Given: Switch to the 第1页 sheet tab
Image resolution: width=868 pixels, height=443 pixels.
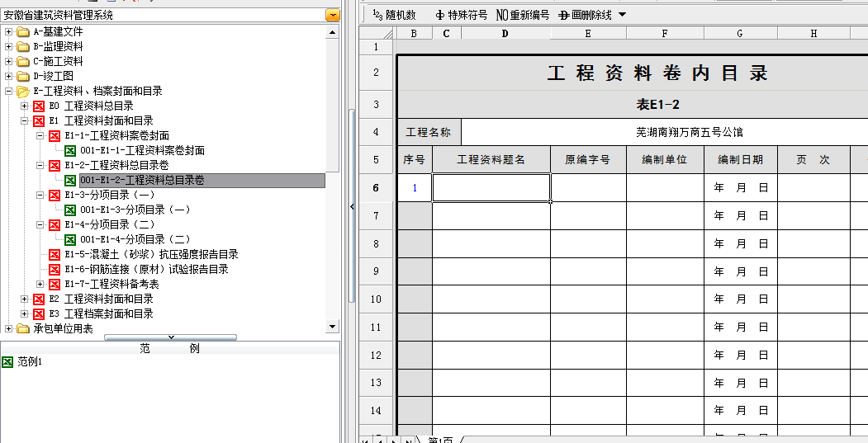Looking at the screenshot, I should [439, 439].
